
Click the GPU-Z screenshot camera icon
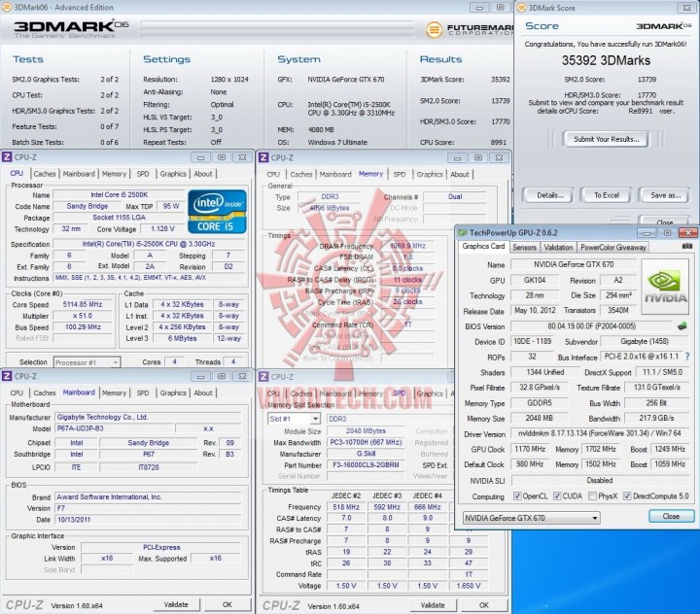687,246
